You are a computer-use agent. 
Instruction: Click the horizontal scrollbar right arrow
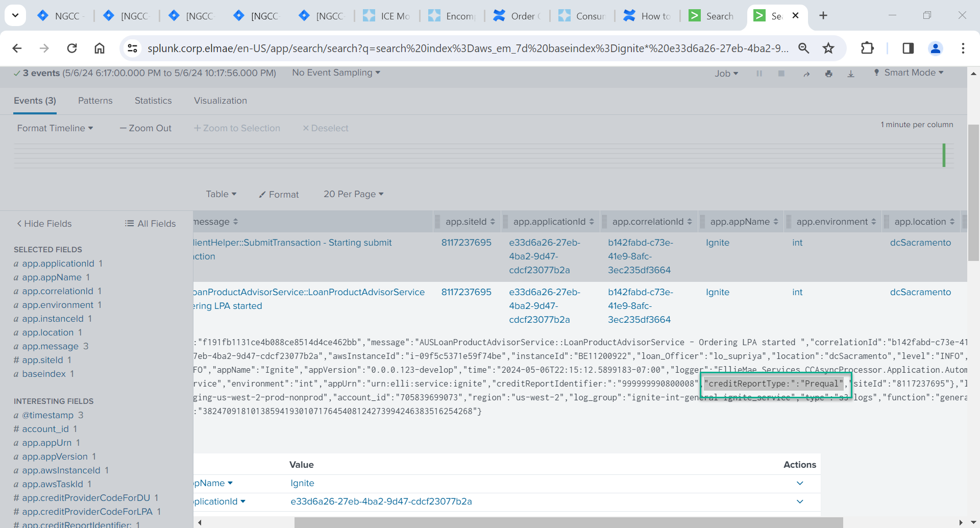coord(961,522)
